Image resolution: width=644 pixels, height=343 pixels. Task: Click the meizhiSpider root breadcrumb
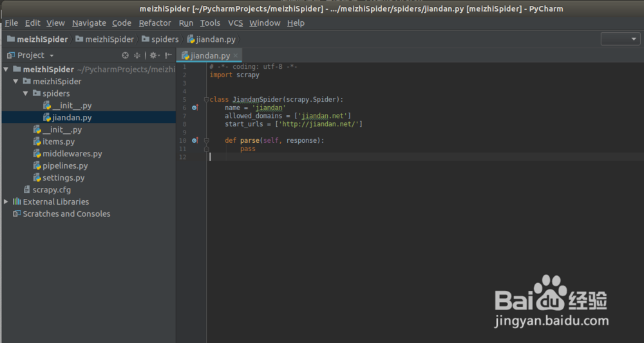coord(37,39)
